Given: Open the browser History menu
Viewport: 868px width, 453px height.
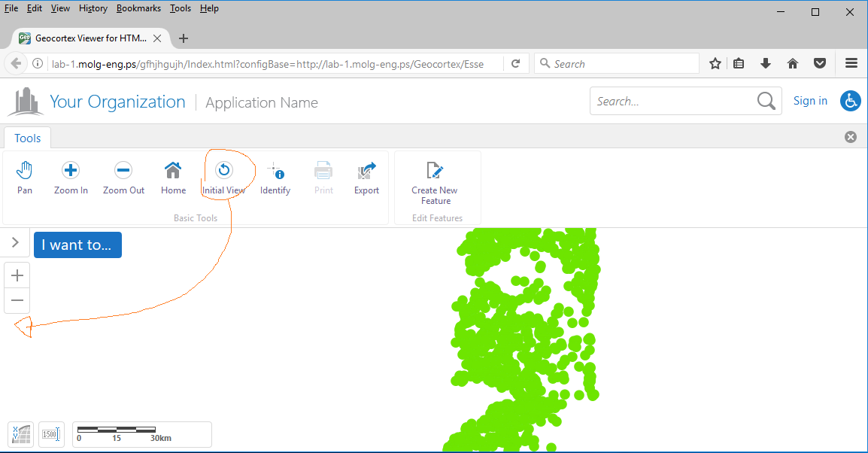Looking at the screenshot, I should point(93,8).
